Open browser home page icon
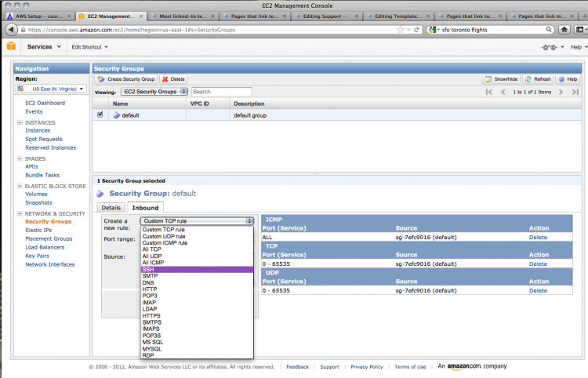 coord(564,30)
